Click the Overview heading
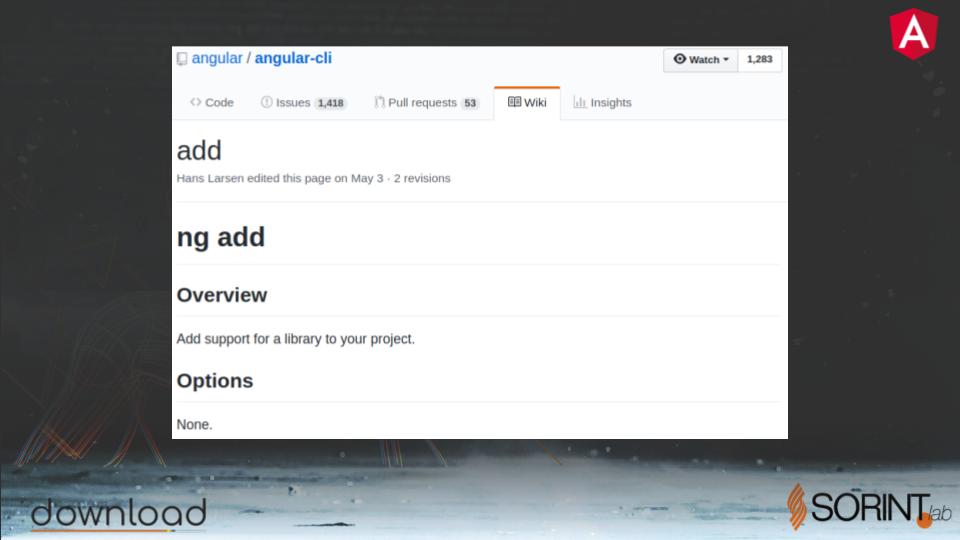The height and width of the screenshot is (540, 960). coord(222,295)
